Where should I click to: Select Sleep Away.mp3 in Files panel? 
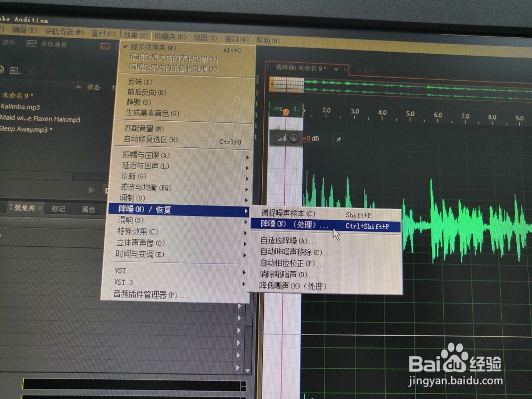26,129
